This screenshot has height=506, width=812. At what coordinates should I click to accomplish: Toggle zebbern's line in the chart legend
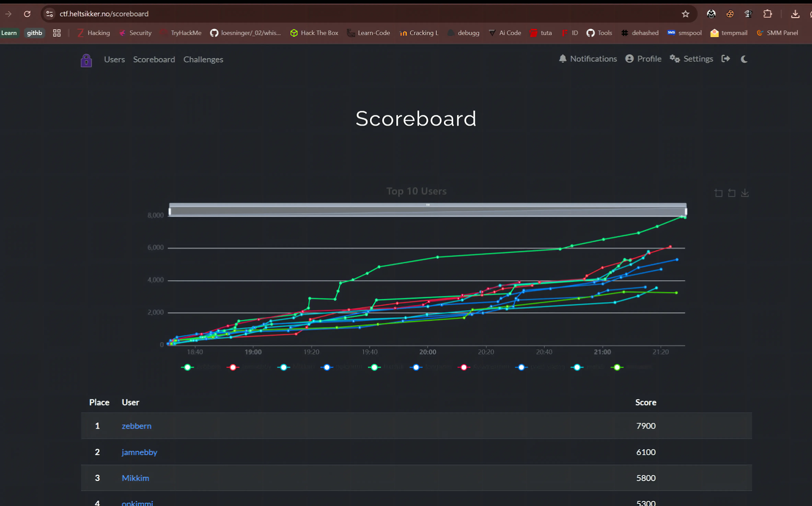(187, 367)
